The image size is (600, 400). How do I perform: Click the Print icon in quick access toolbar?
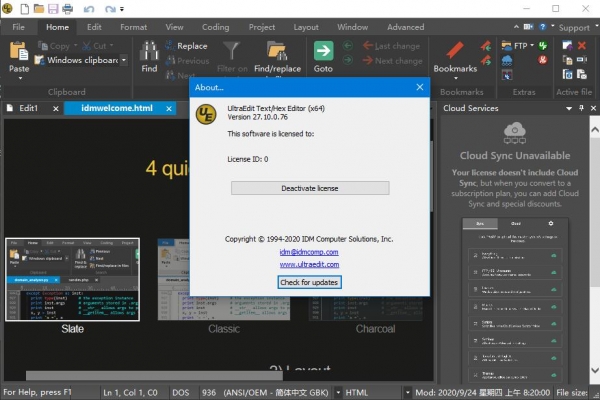coord(68,8)
